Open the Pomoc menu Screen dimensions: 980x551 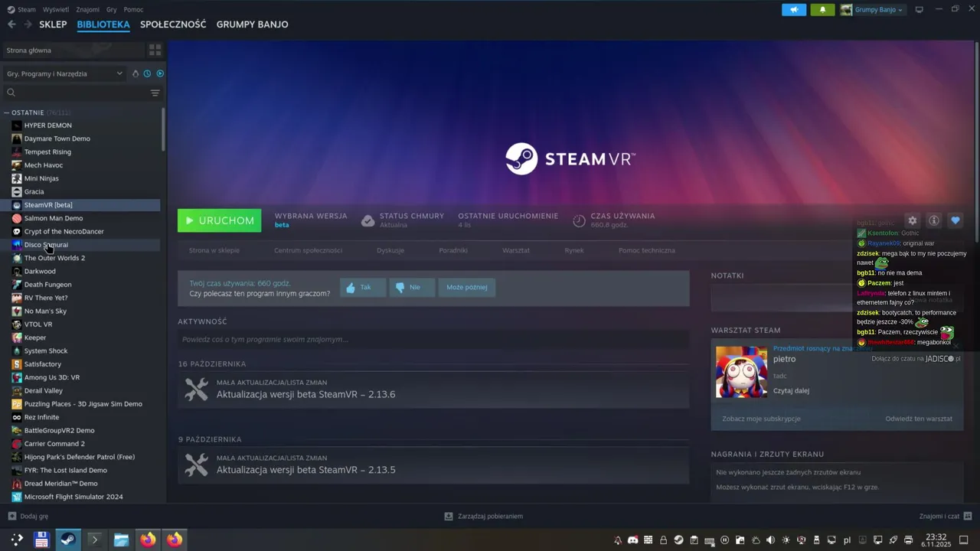coord(133,9)
